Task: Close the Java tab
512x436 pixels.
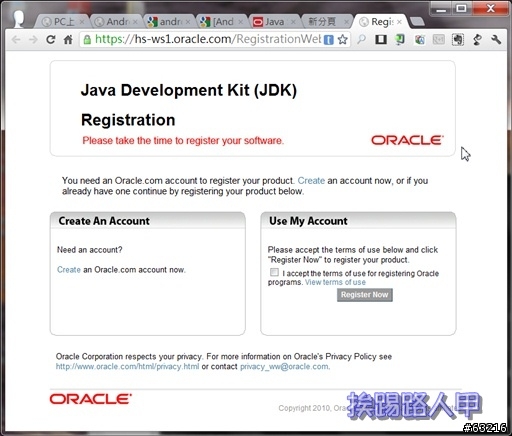Action: [x=293, y=22]
